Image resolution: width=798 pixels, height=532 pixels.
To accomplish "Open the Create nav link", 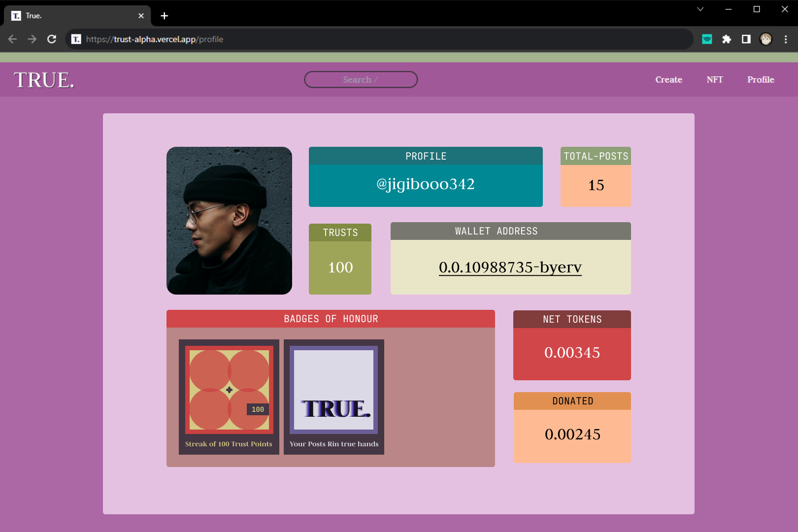I will click(x=668, y=79).
